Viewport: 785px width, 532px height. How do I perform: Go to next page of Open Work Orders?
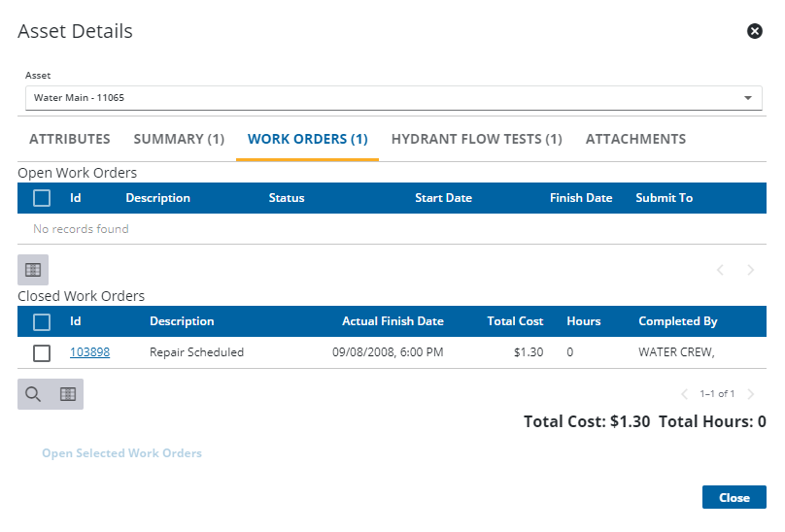[x=750, y=270]
